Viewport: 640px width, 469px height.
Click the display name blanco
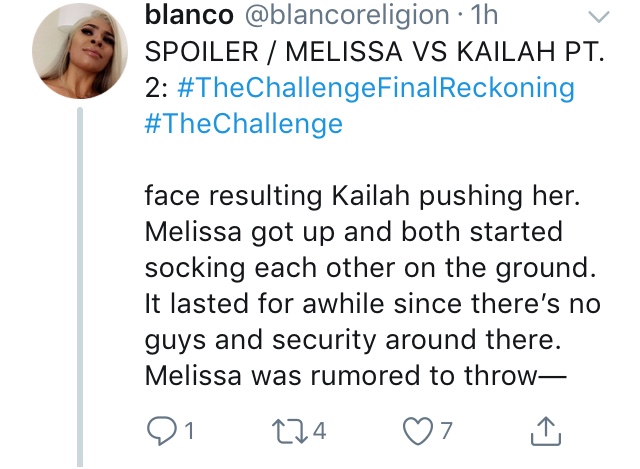(189, 15)
